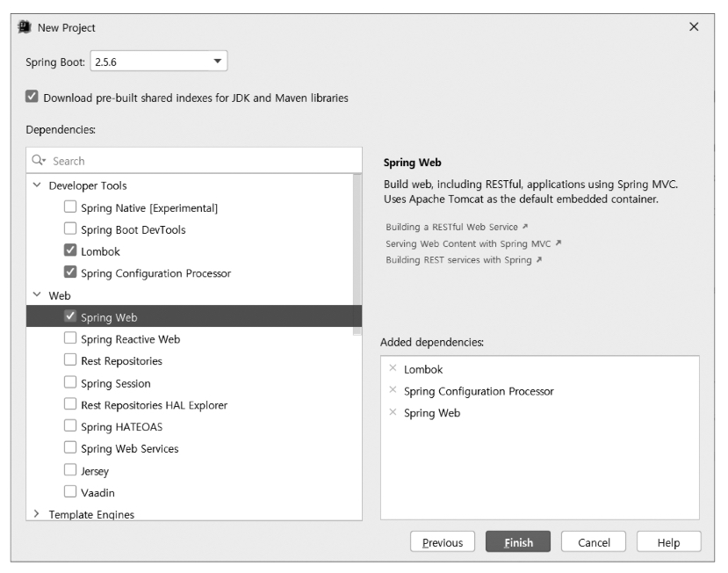
Task: Select the Developer Tools label
Action: [88, 186]
